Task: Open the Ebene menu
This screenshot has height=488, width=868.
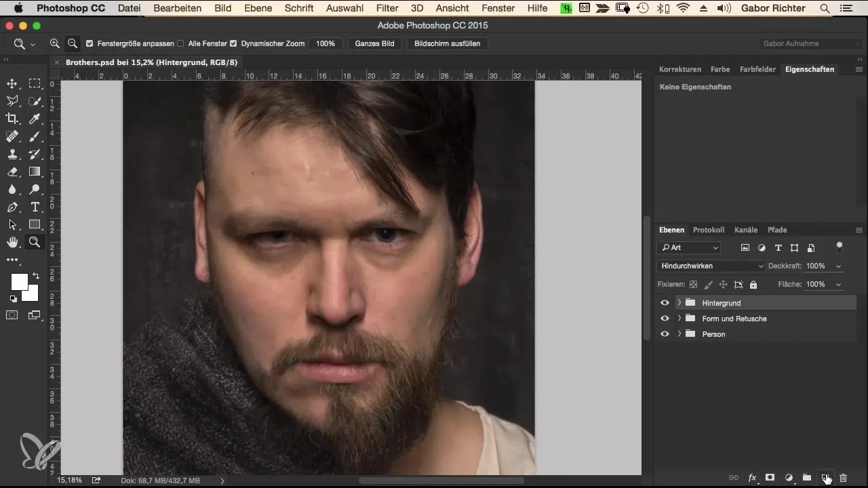Action: coord(258,8)
